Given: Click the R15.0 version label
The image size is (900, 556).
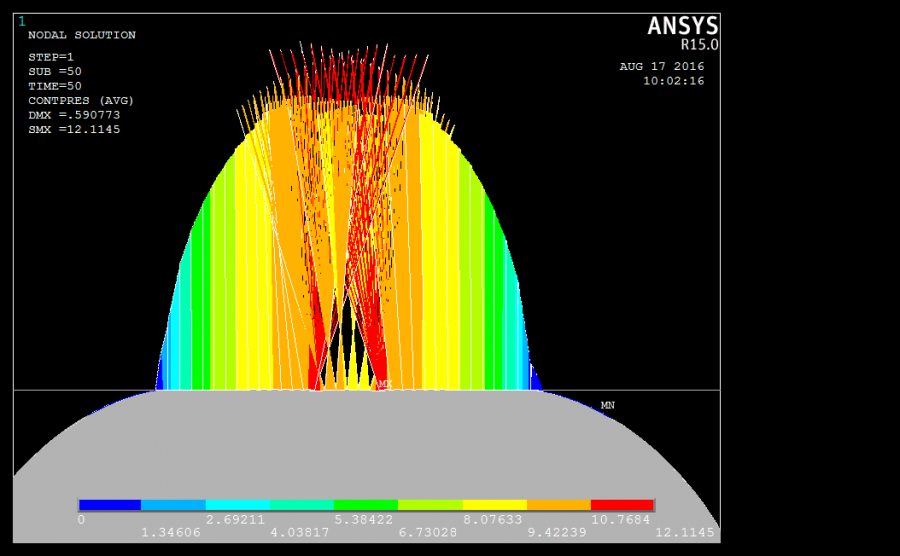Looking at the screenshot, I should click(x=700, y=45).
